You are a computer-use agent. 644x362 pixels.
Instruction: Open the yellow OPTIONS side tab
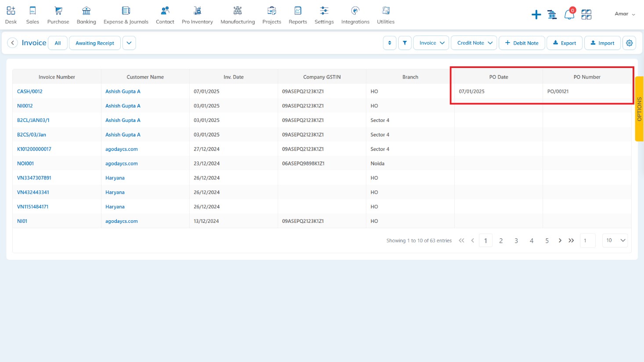(x=639, y=109)
